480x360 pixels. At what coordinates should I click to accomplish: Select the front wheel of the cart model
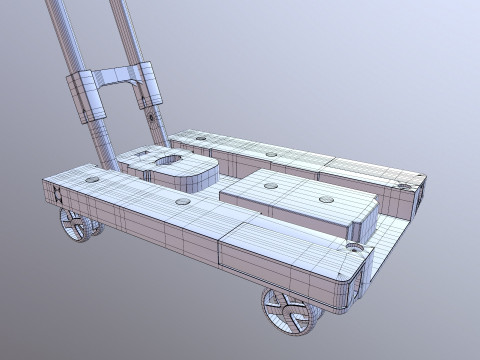click(289, 312)
